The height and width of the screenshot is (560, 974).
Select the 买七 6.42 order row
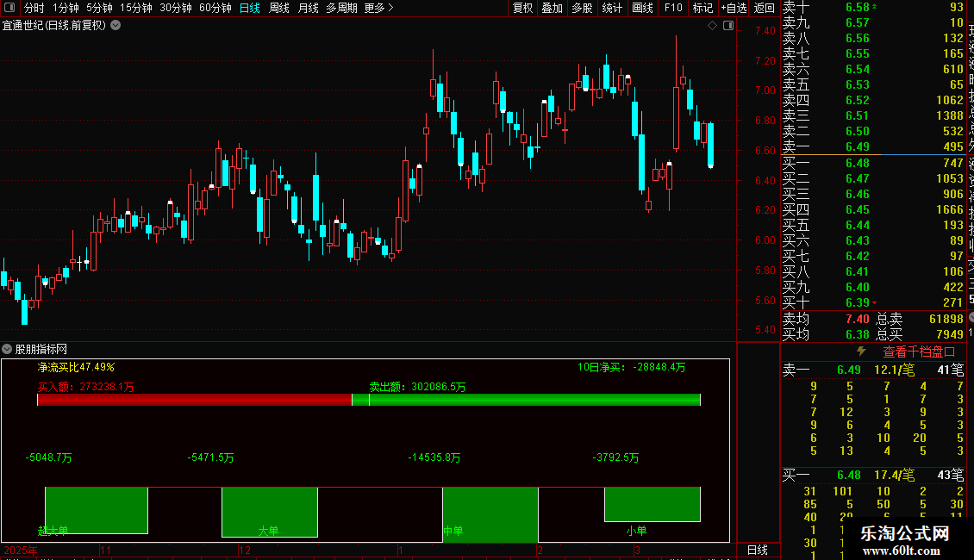point(873,256)
